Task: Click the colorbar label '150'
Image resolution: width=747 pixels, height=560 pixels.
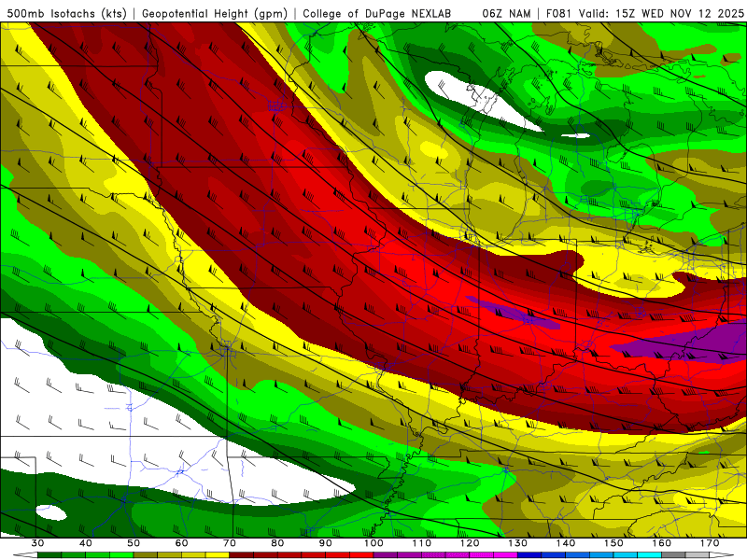Action: (613, 543)
